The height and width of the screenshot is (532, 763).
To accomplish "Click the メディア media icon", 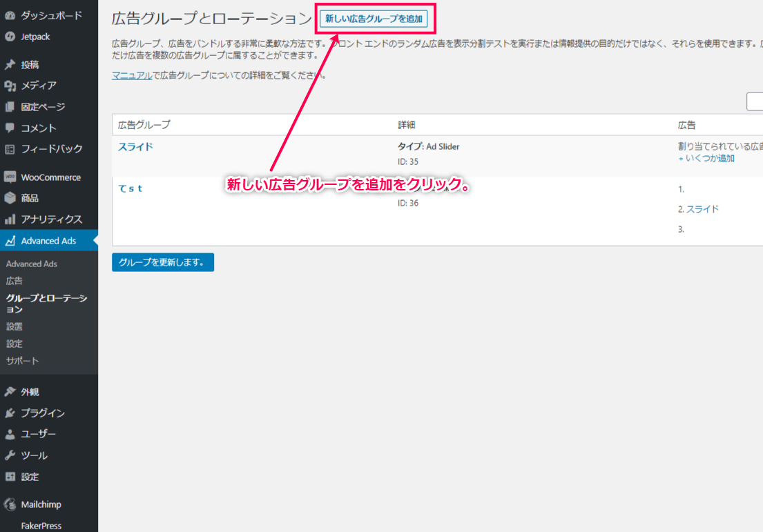I will pyautogui.click(x=10, y=86).
